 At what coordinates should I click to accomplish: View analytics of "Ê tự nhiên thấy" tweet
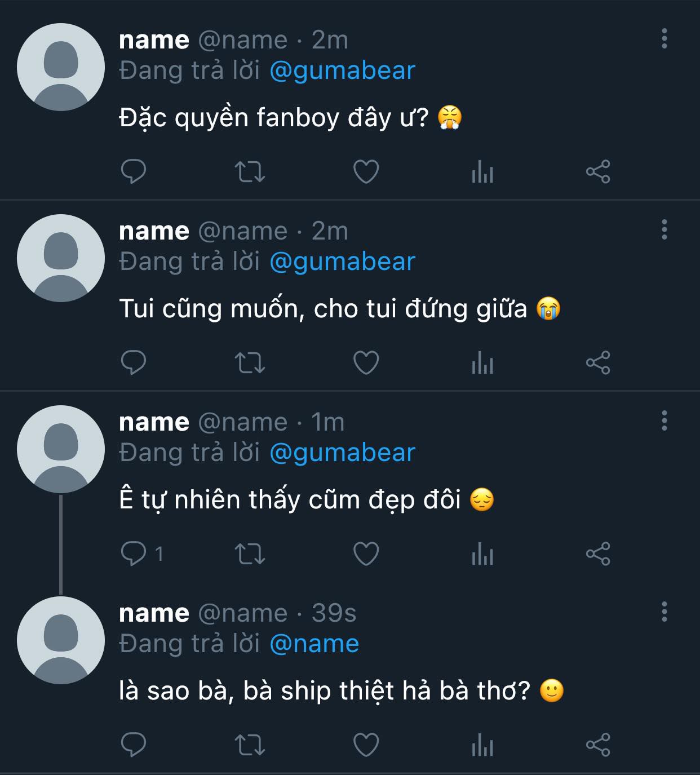click(x=482, y=553)
